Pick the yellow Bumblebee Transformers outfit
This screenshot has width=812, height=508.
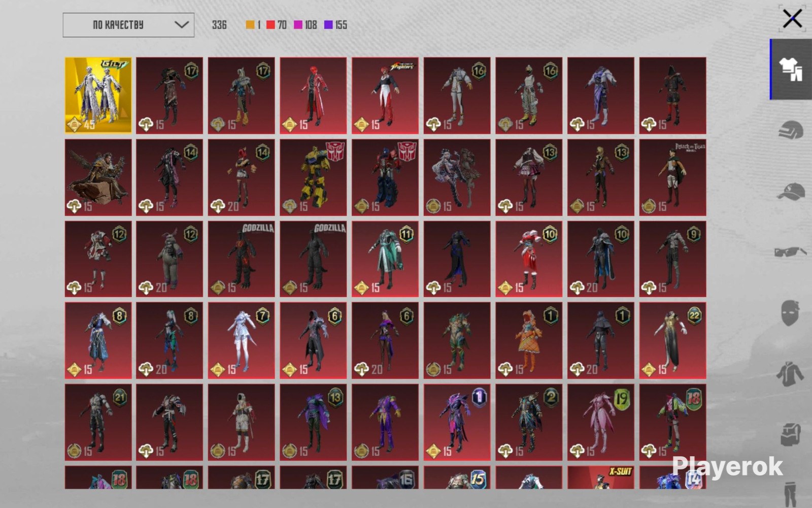click(313, 177)
